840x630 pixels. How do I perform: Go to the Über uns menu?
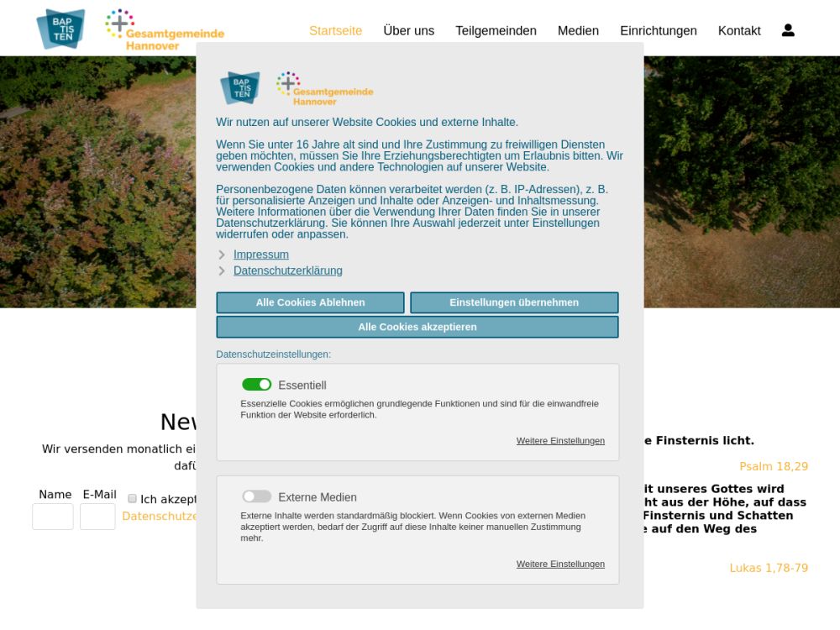[408, 31]
